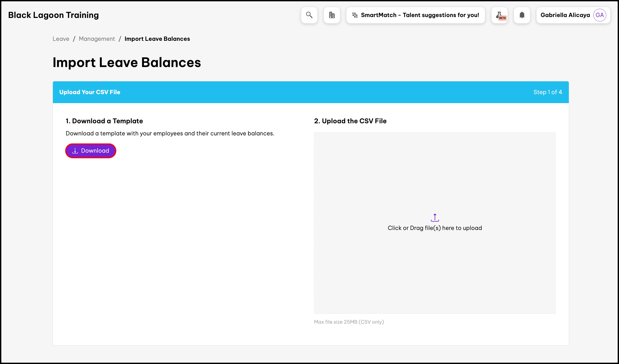Viewport: 619px width, 364px height.
Task: Click the SmartMatch sparkle icon
Action: click(355, 15)
